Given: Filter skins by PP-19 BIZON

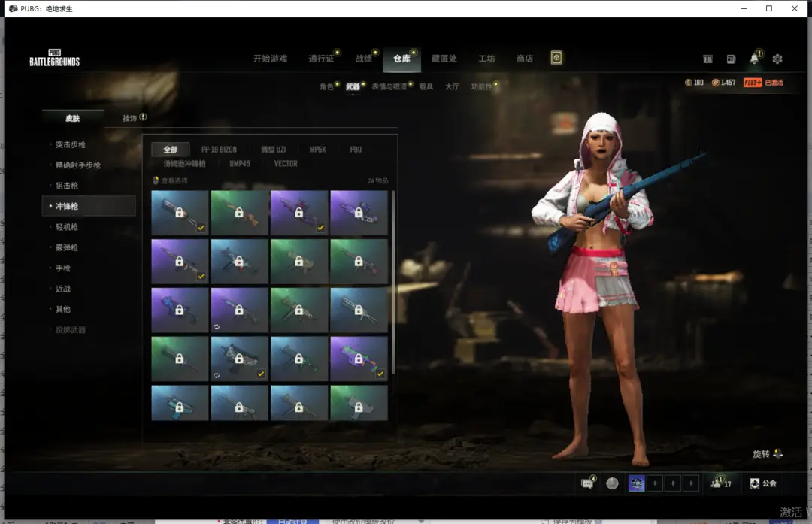Looking at the screenshot, I should click(219, 150).
